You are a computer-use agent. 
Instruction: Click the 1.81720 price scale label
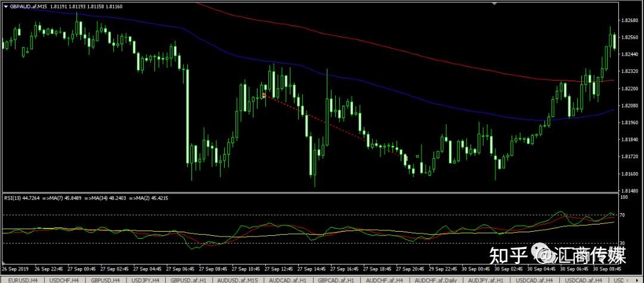click(x=629, y=156)
